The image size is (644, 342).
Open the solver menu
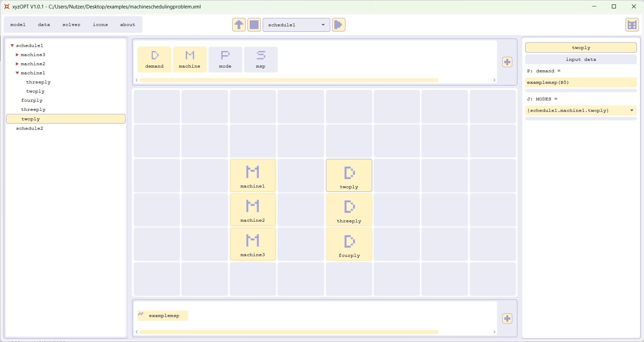71,25
